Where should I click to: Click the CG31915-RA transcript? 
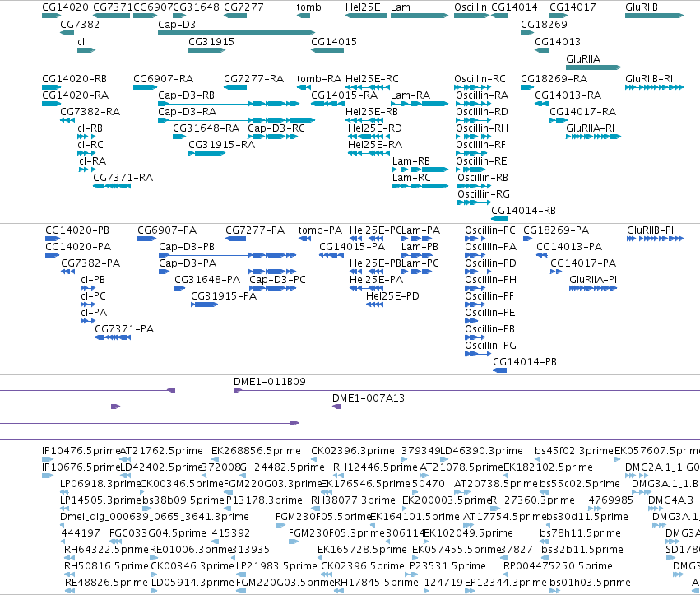206,153
